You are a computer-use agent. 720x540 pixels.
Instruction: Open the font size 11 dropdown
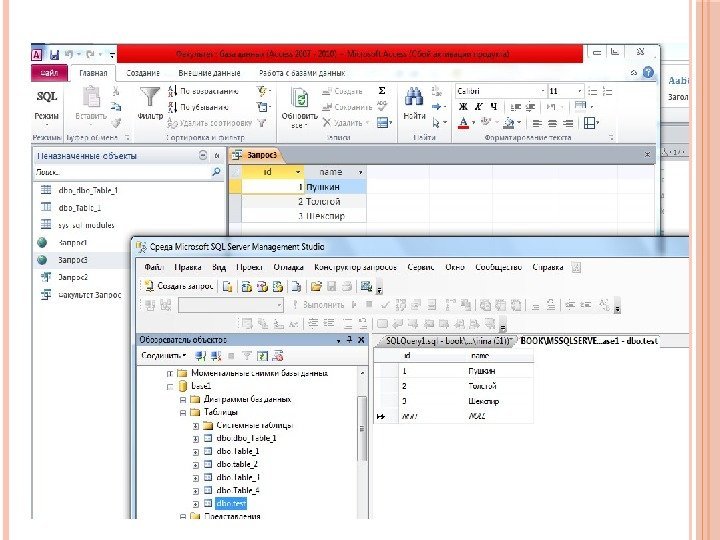point(579,91)
